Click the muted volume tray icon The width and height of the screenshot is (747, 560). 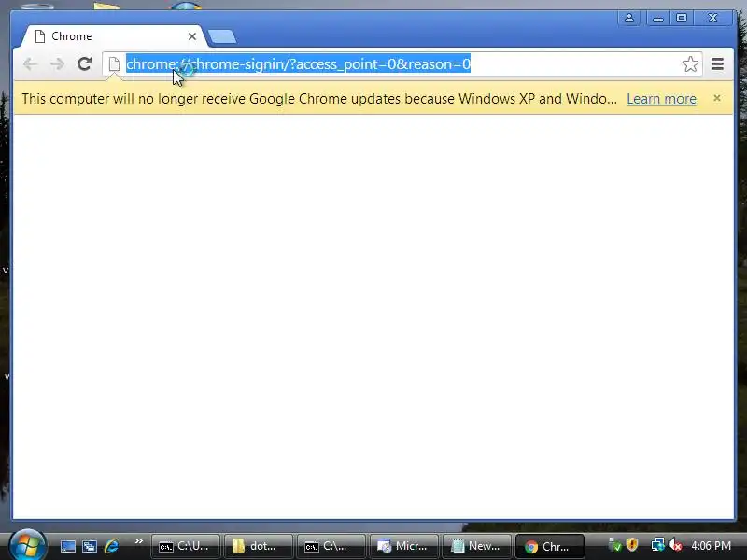675,545
